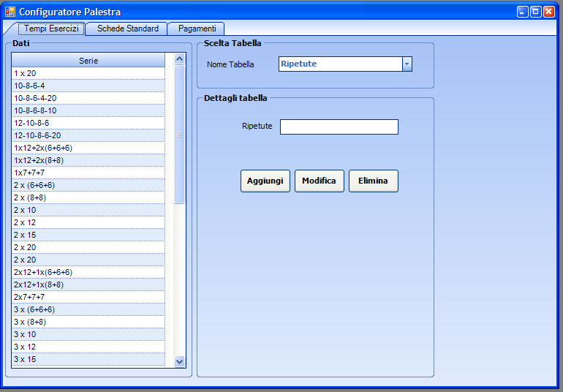Maximize the Configuratore Palestra window
The height and width of the screenshot is (392, 563).
click(x=536, y=12)
